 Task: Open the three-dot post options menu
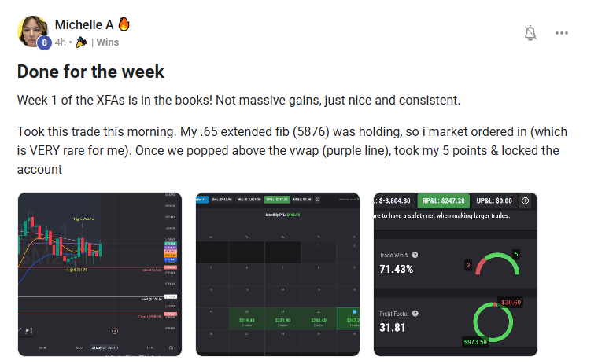561,33
